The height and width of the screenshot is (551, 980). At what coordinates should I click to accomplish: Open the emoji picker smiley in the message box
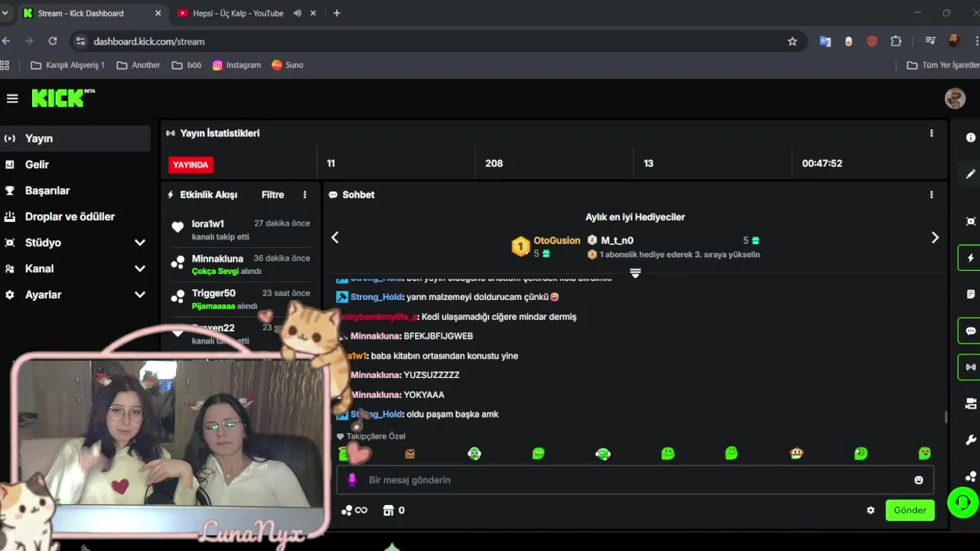click(x=918, y=480)
